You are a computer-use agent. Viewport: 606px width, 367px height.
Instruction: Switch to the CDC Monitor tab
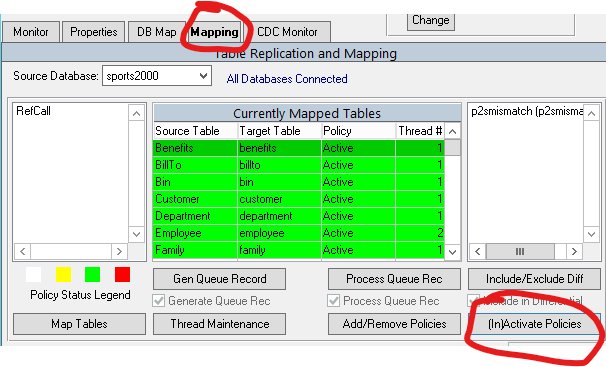[x=287, y=32]
